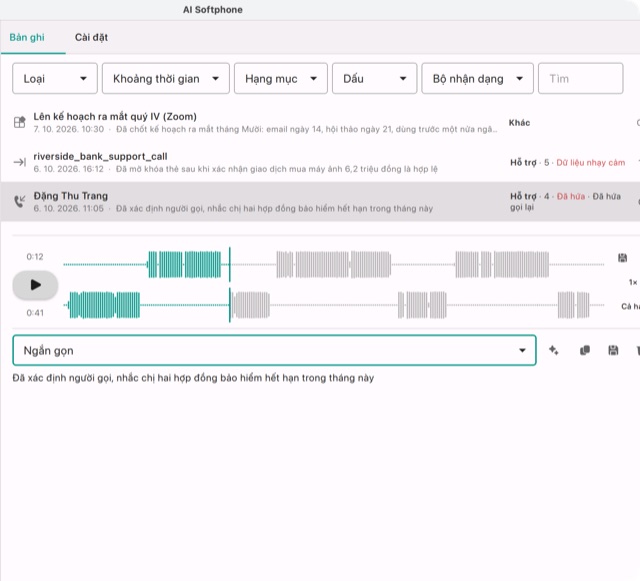Open the Bộ nhận dạng dropdown
Viewport: 640px width, 581px height.
[x=477, y=78]
